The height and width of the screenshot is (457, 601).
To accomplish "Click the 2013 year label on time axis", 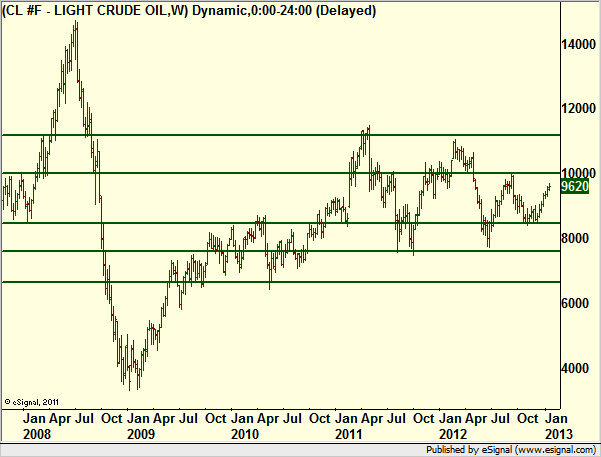I will tap(559, 434).
